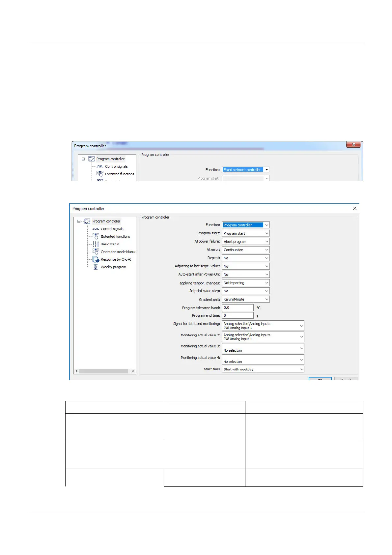Click the Extented functions icon in upper dialog
Viewport: 392px width, 555px height.
coord(100,174)
